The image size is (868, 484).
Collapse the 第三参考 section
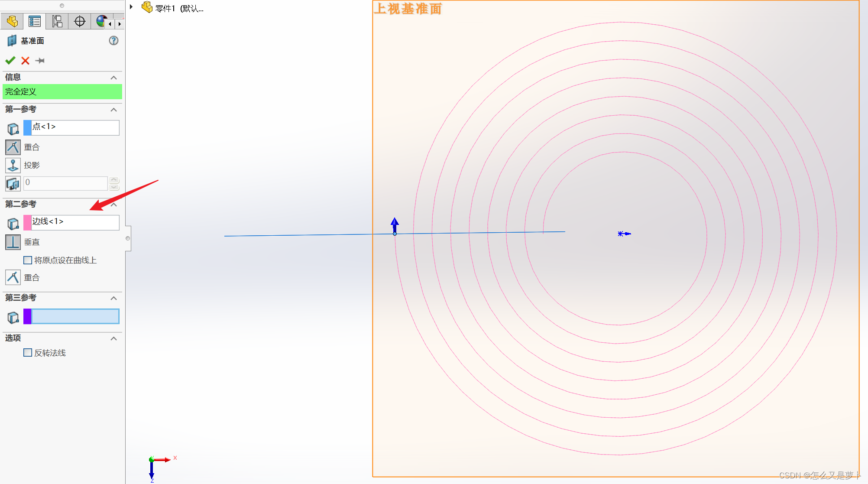click(x=113, y=298)
